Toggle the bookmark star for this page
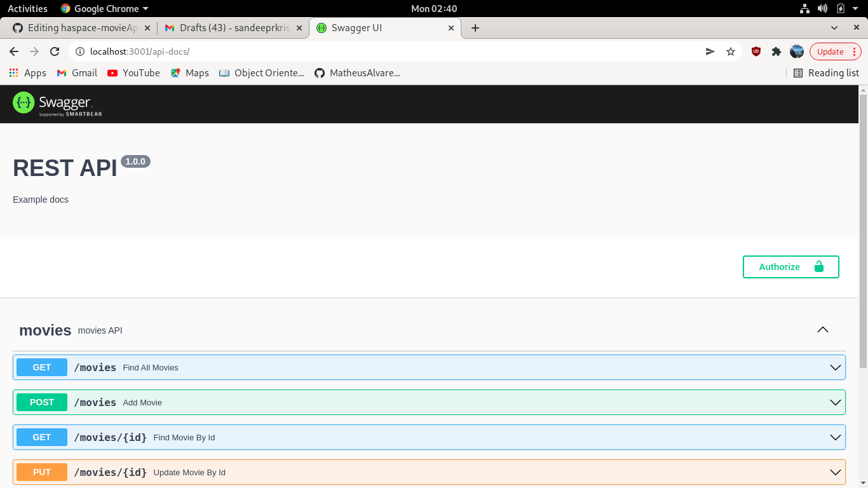The image size is (868, 488). [731, 51]
